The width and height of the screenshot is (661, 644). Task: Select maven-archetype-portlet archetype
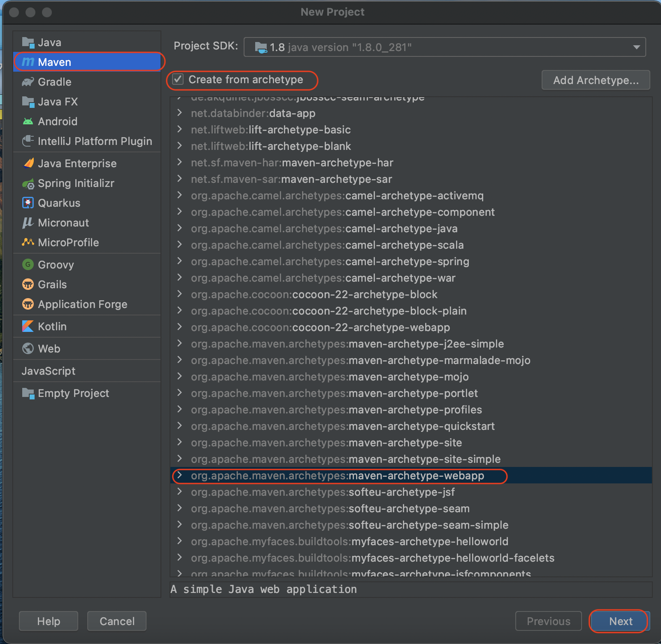click(x=411, y=393)
